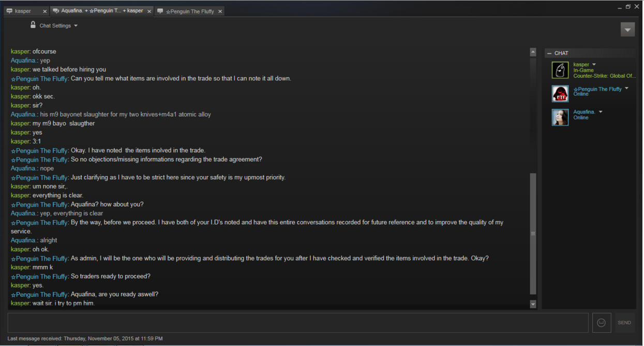
Task: Close the group chat tab
Action: (x=149, y=11)
